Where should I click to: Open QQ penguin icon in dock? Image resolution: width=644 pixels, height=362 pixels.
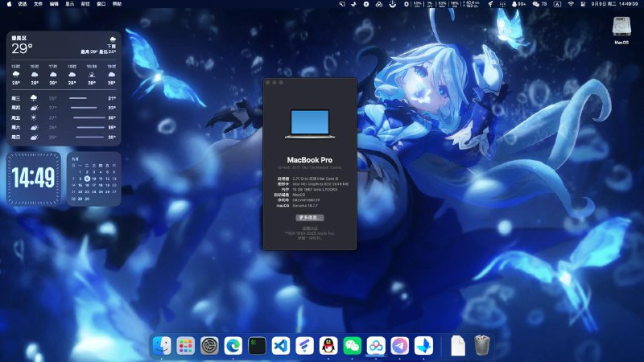pyautogui.click(x=328, y=345)
